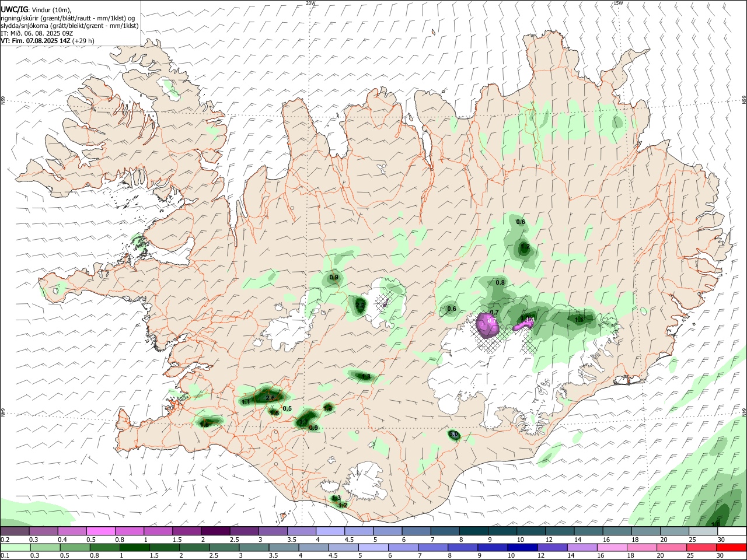Click the black 0.7 value above the purple blob
747x560 pixels.
[494, 313]
